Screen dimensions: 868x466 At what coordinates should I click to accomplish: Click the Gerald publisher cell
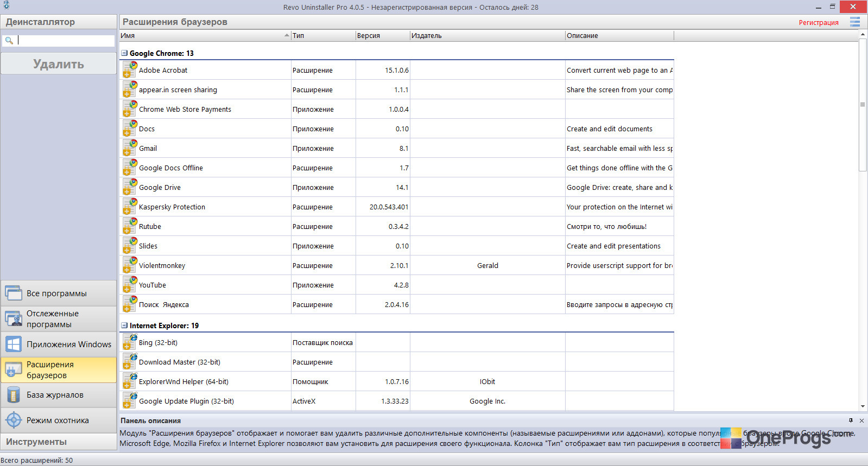(x=487, y=265)
